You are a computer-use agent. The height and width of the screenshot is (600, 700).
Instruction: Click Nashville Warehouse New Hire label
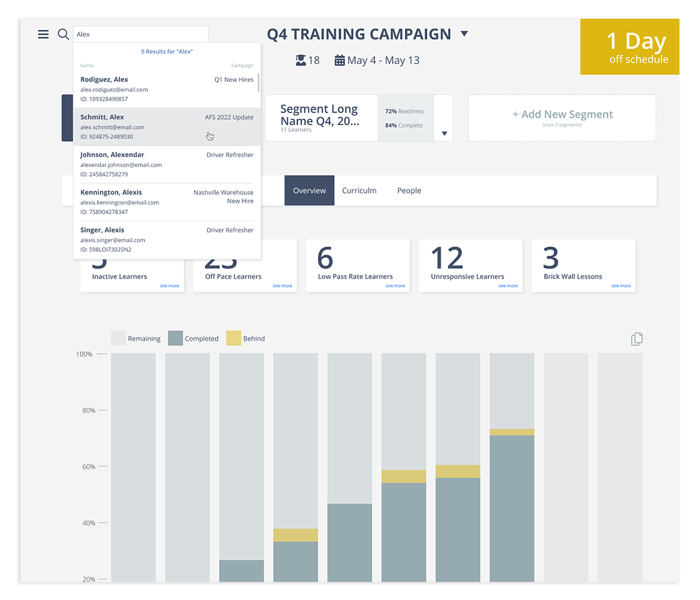pos(224,196)
